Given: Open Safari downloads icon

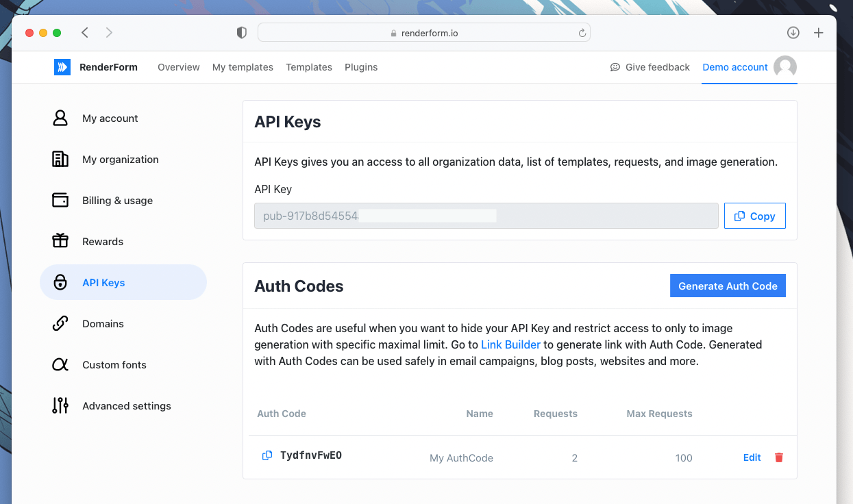Looking at the screenshot, I should pos(793,33).
